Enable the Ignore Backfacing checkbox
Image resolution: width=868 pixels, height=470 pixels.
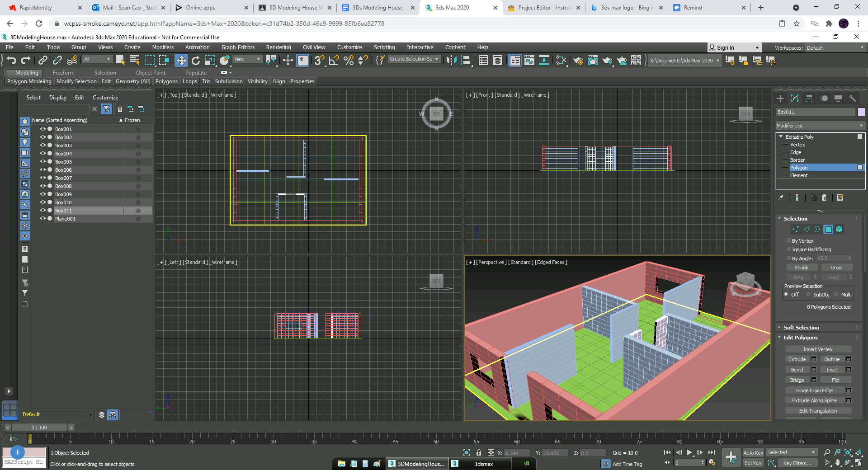[x=789, y=249]
